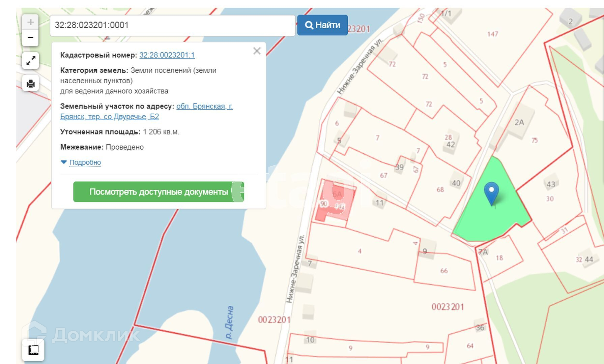Screen dimensions: 604x364
Task: Open the measurement ruler tool
Action: click(33, 350)
